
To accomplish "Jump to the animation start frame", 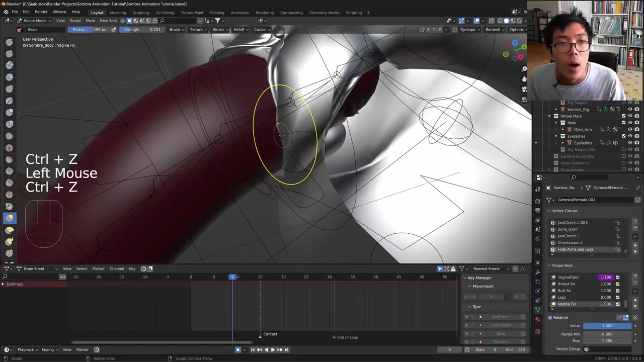I will (x=253, y=350).
